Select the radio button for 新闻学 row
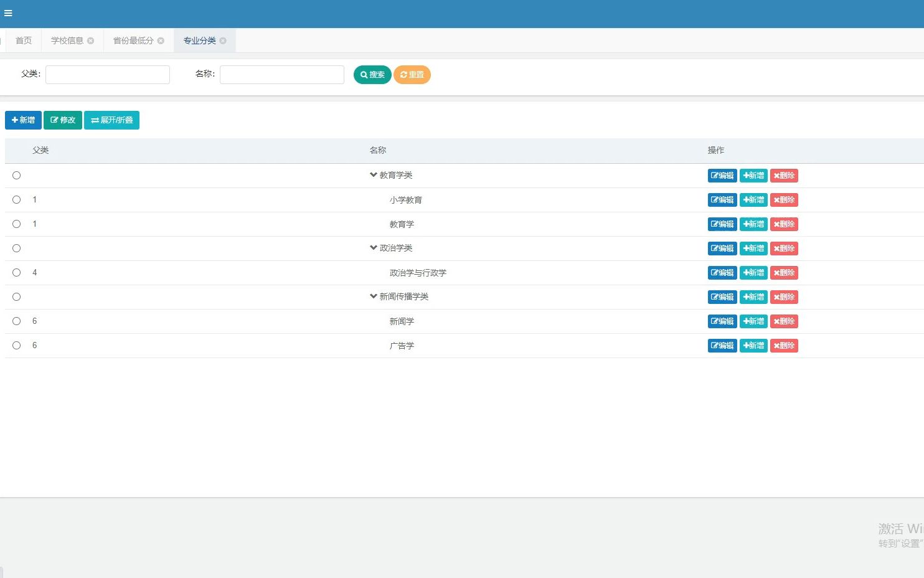The image size is (924, 578). [x=17, y=321]
